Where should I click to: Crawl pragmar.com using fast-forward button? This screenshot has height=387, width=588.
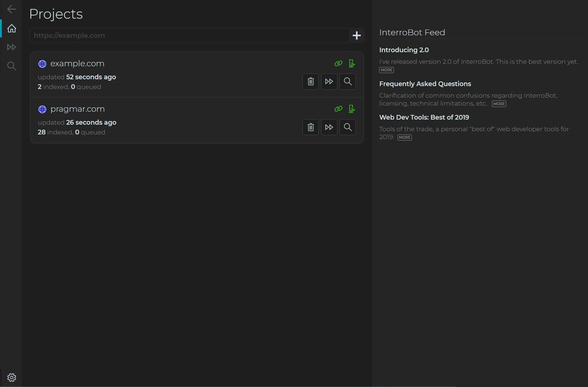point(329,127)
